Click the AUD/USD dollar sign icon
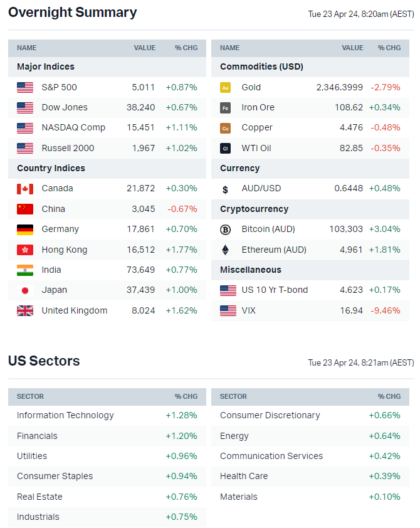 [225, 189]
